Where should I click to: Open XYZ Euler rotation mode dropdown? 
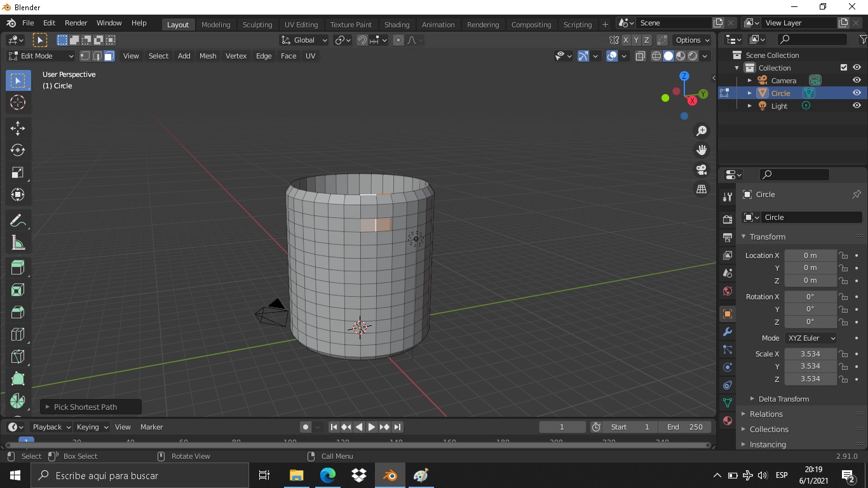pyautogui.click(x=811, y=338)
